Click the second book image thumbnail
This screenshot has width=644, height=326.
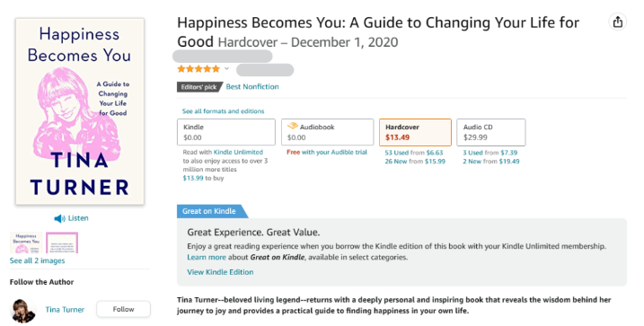[62, 242]
